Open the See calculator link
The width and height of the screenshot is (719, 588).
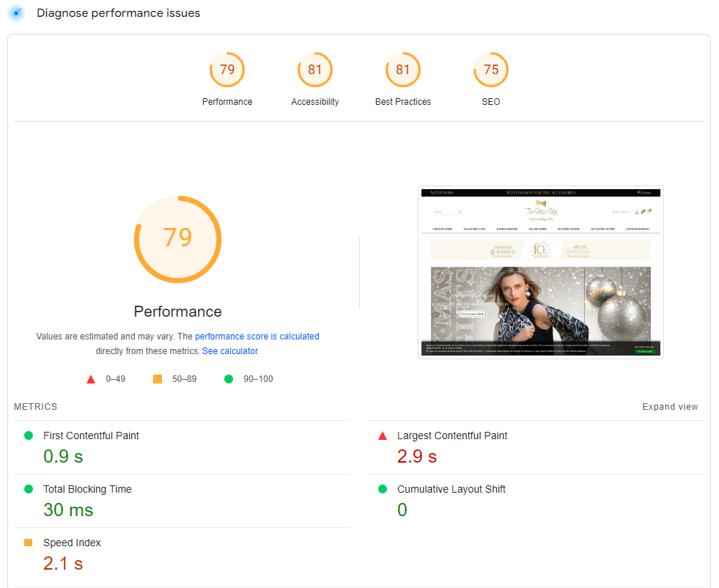tap(229, 350)
